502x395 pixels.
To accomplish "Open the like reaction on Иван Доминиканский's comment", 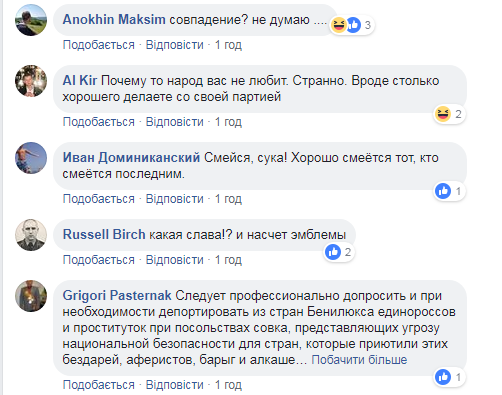I will point(443,191).
